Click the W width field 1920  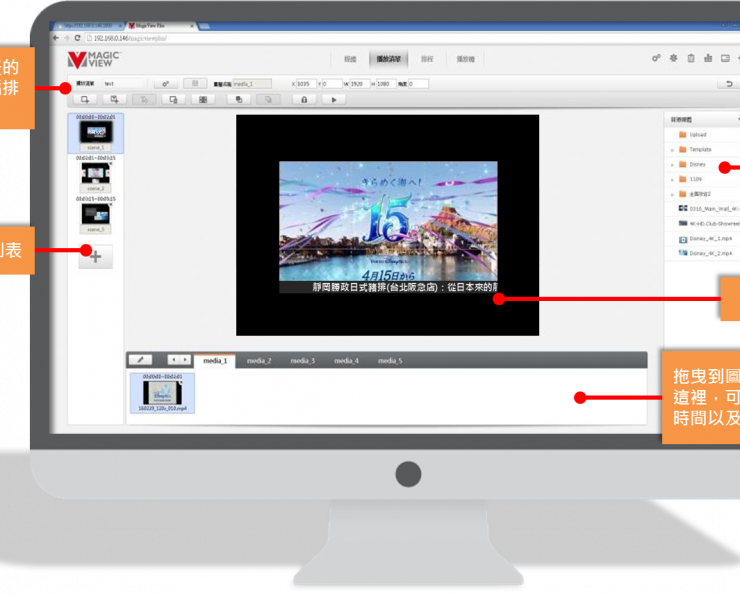pos(360,84)
